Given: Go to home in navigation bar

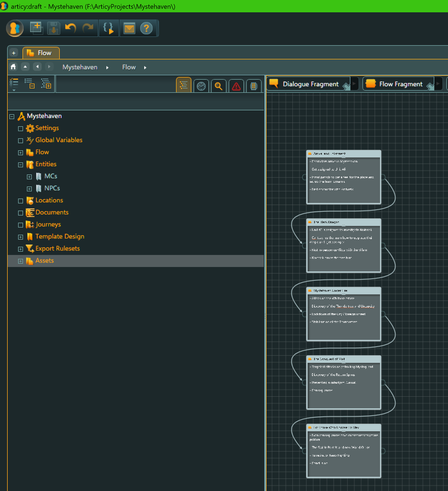Looking at the screenshot, I should pos(14,67).
